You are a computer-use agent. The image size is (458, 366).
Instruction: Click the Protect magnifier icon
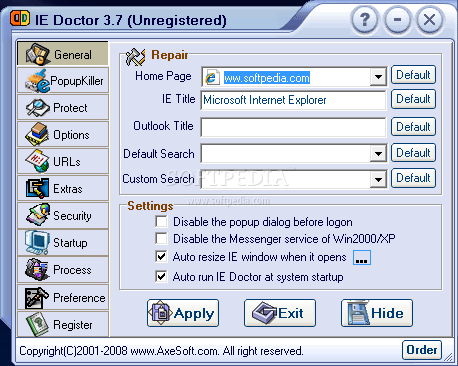click(38, 108)
